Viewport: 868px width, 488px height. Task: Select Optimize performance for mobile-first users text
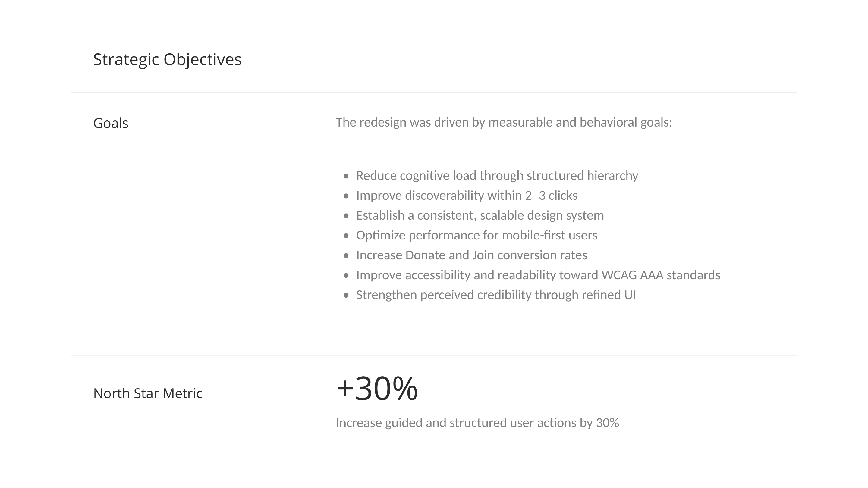coord(476,235)
